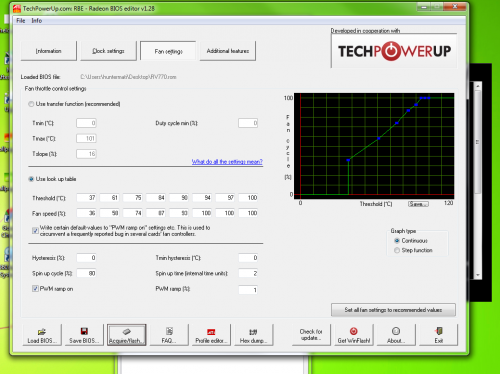Open 'What do all the settings mean?' link
The image size is (500, 374).
click(x=227, y=162)
